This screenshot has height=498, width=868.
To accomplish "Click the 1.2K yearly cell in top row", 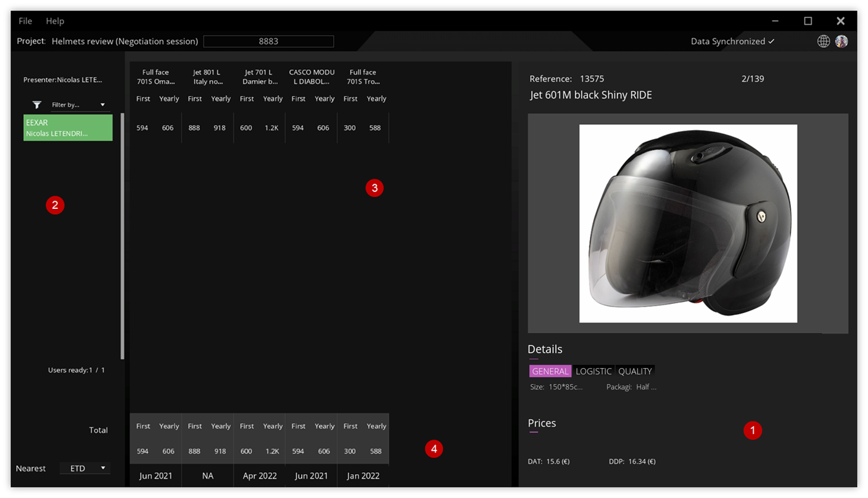I will pos(272,128).
